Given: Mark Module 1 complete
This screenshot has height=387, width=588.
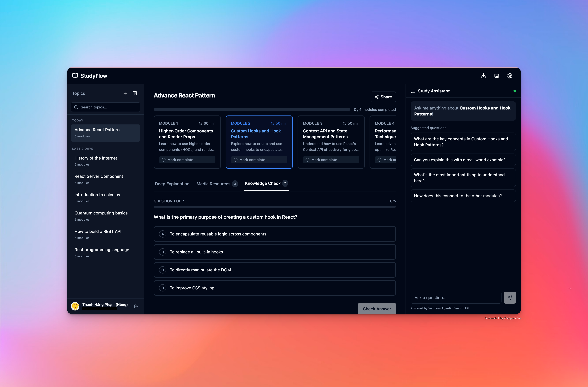Looking at the screenshot, I should coord(187,160).
